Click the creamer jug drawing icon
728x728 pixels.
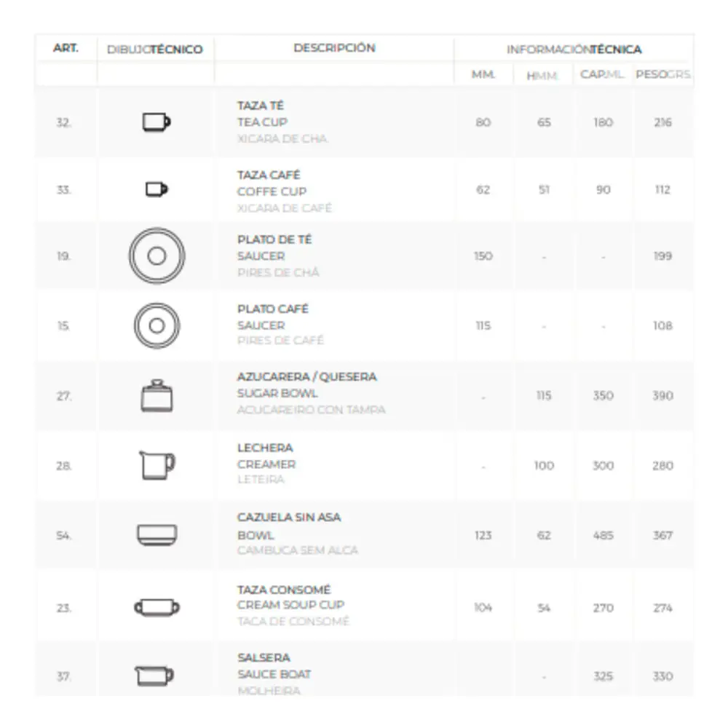point(157,465)
